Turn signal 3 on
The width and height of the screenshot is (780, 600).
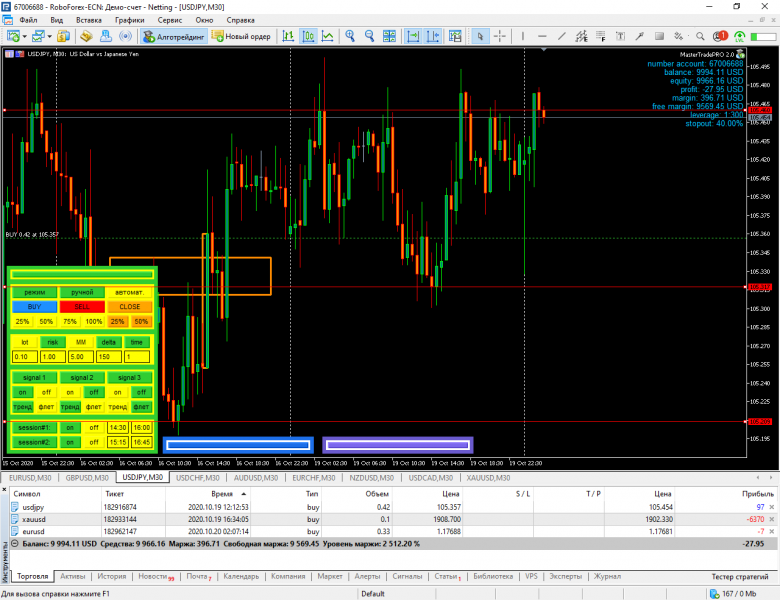tap(118, 393)
